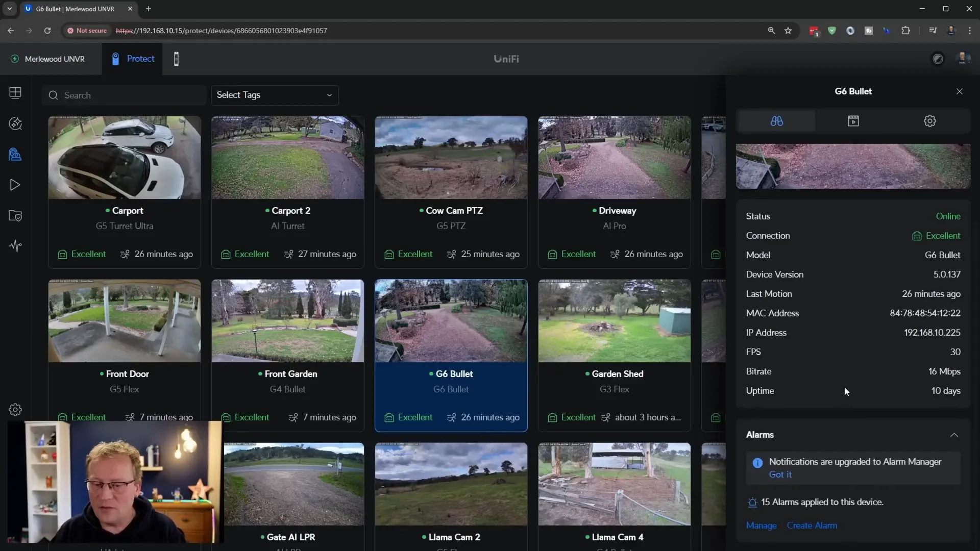This screenshot has height=551, width=980.
Task: Open the device icon next to Protect
Action: click(176, 59)
